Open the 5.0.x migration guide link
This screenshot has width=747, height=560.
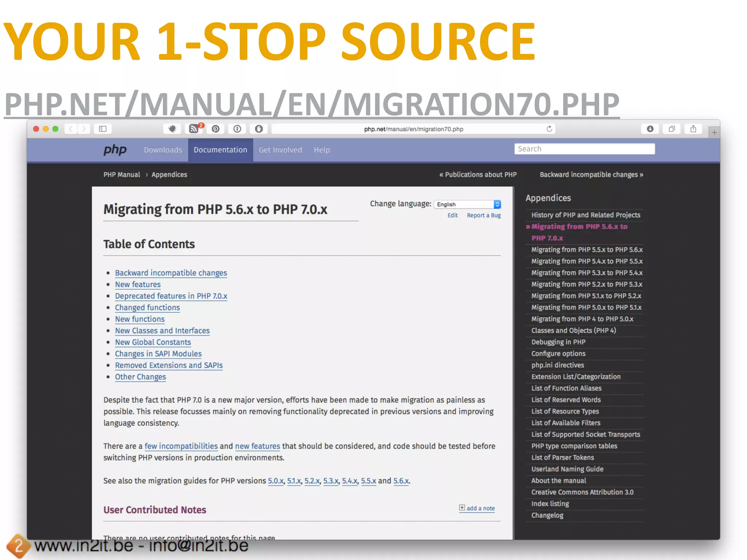(276, 481)
